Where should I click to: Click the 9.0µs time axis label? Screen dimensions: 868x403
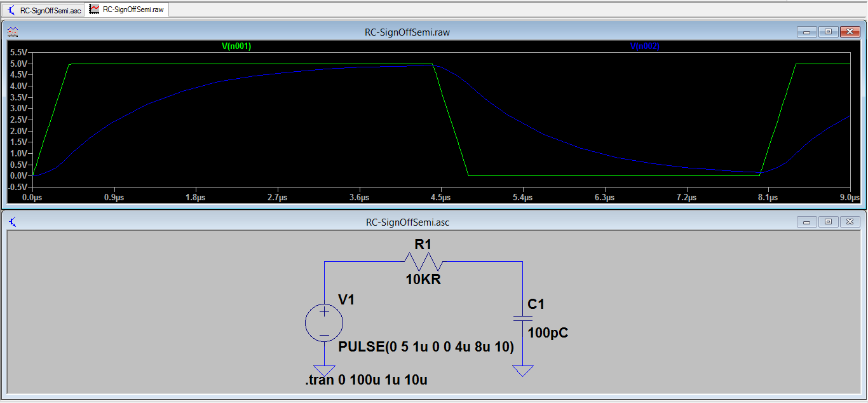(x=850, y=198)
